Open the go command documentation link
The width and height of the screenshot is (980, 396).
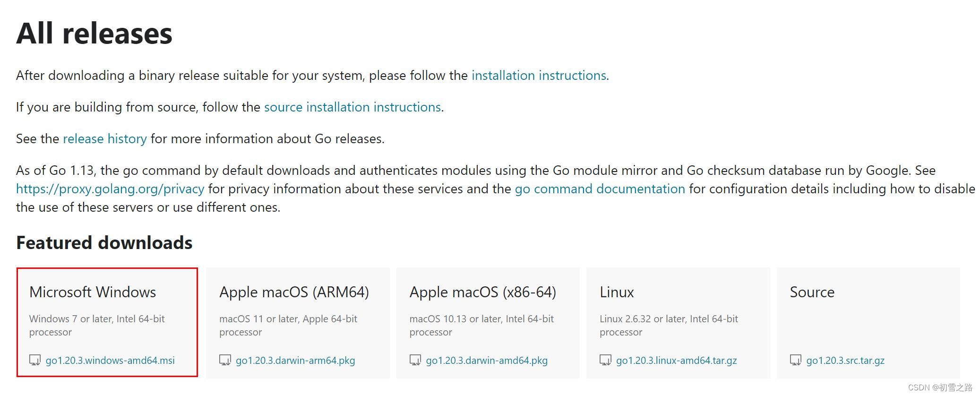click(600, 189)
